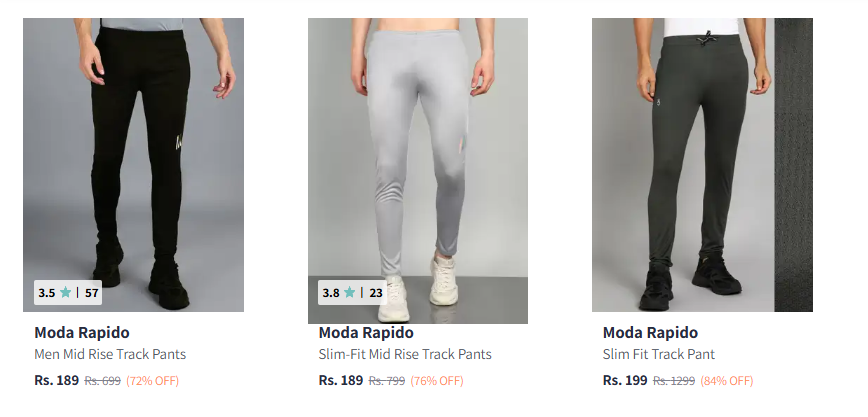Open the black track pants product image

tap(133, 164)
